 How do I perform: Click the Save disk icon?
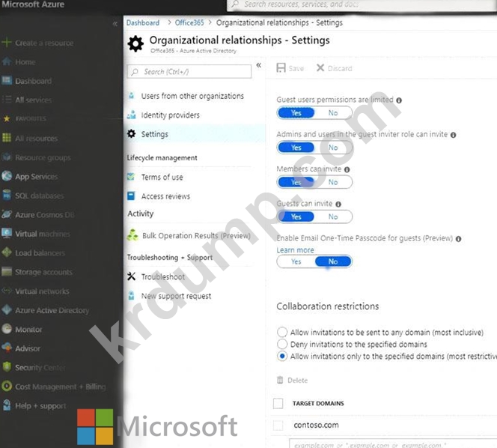tap(281, 68)
